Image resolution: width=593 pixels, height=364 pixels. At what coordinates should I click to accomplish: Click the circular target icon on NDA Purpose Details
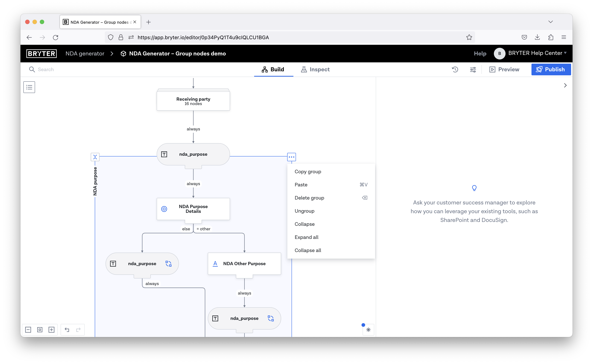pos(164,209)
